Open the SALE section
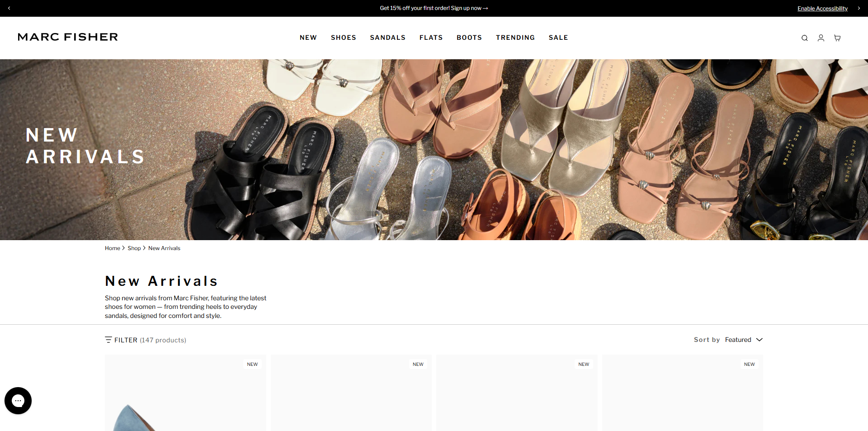Viewport: 868px width, 431px height. tap(558, 38)
